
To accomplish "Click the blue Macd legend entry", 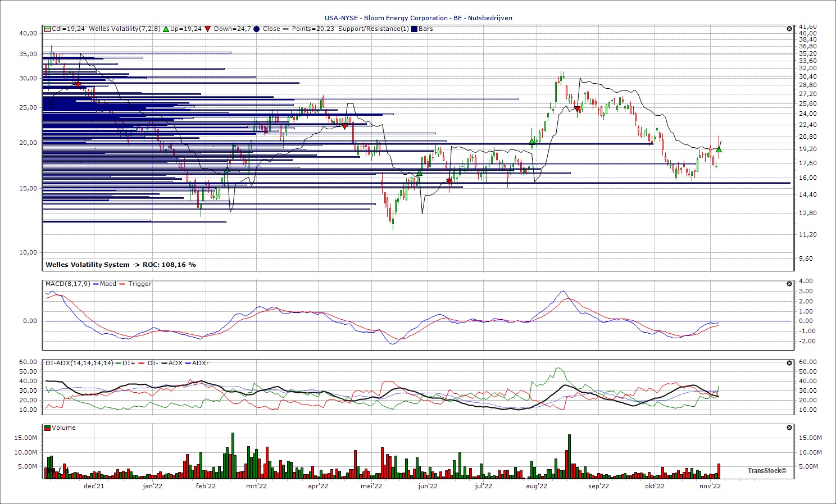I will click(105, 284).
